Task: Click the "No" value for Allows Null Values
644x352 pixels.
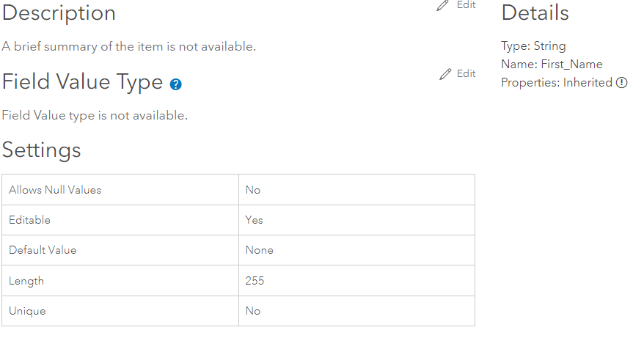Action: click(x=253, y=190)
